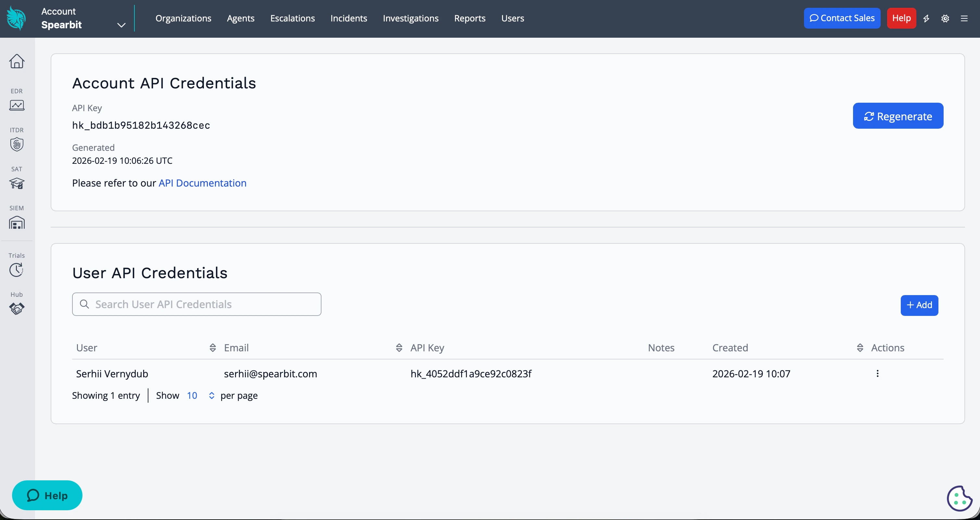The width and height of the screenshot is (980, 520).
Task: Click the Regenerate API key button
Action: coord(898,116)
